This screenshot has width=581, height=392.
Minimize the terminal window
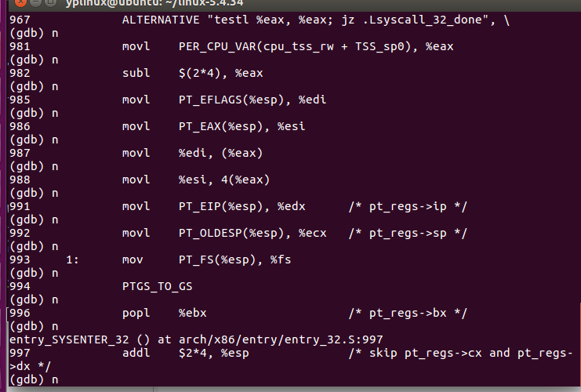click(35, 2)
